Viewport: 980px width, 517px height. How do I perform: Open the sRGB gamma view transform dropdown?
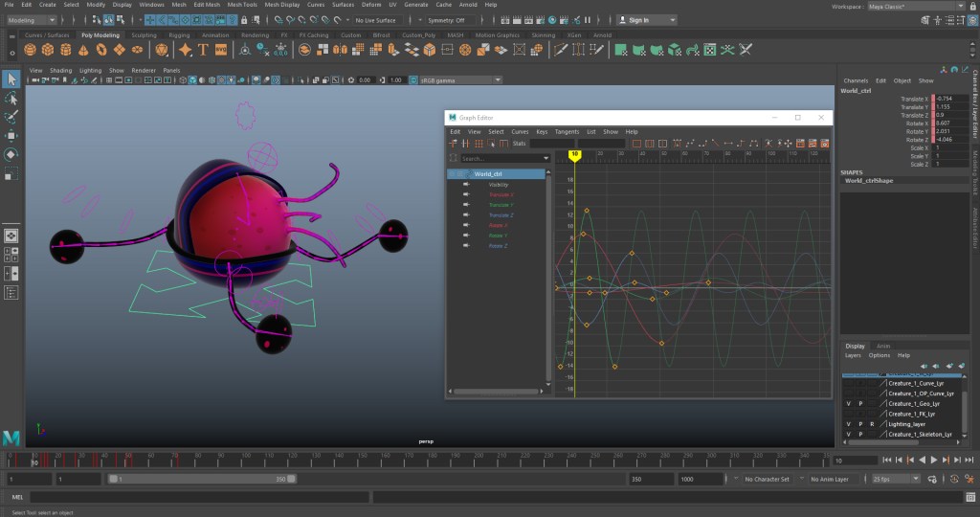[x=459, y=80]
